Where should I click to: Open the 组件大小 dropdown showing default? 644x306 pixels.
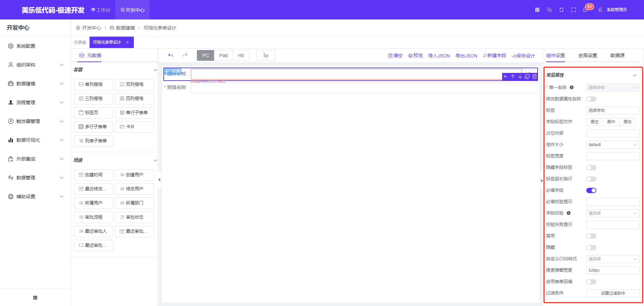click(612, 144)
